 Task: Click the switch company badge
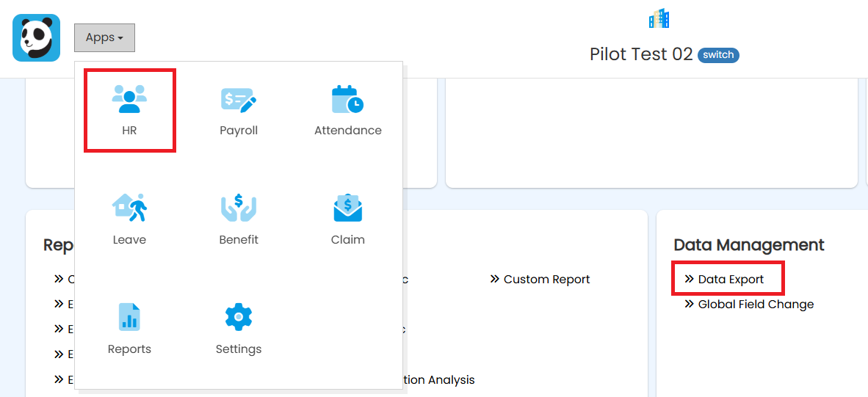pos(718,55)
